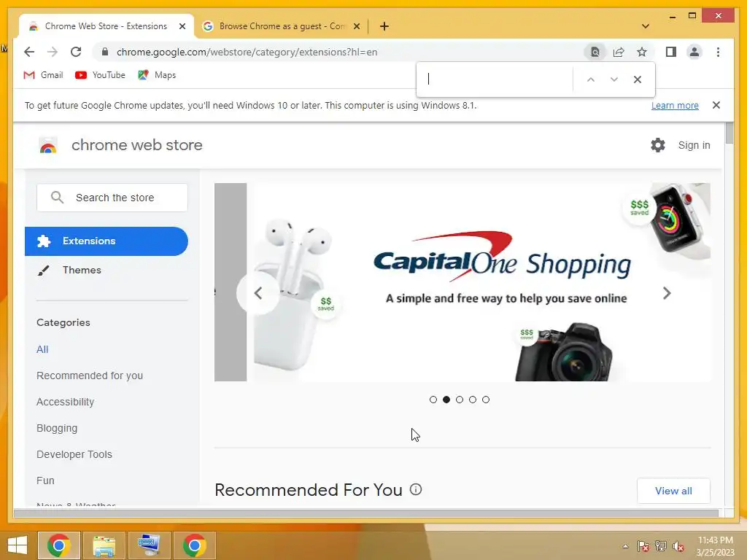Click the find bar text field
Viewport: 747px width, 560px height.
point(495,79)
